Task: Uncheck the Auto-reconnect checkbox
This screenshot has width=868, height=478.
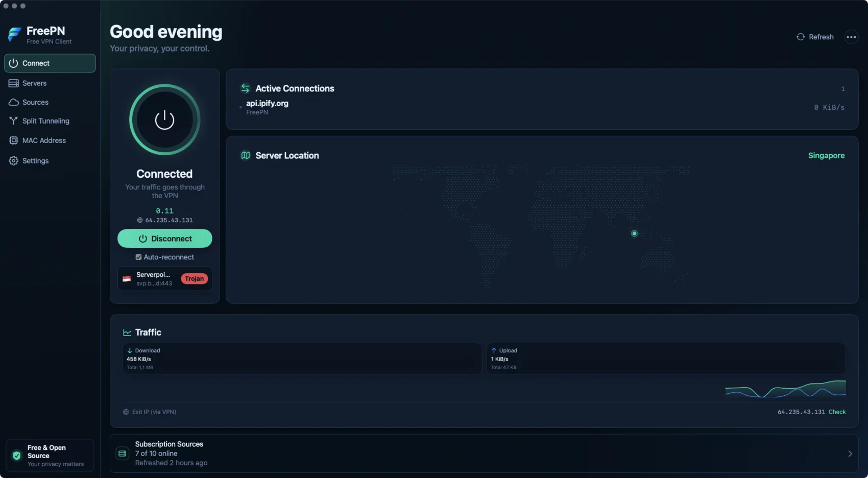Action: [138, 257]
